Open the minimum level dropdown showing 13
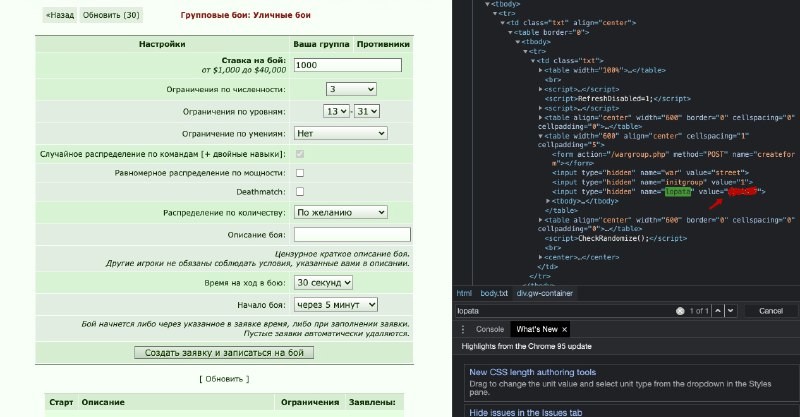The image size is (800, 417). pyautogui.click(x=336, y=111)
